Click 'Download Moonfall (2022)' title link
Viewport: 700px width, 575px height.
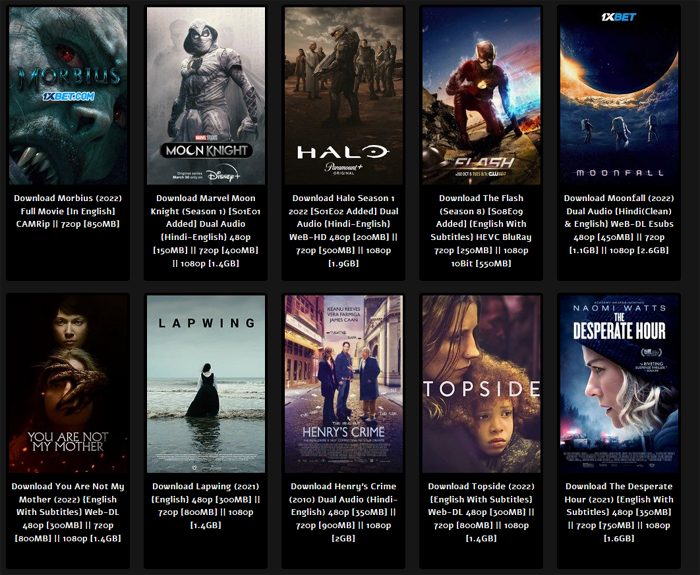pyautogui.click(x=619, y=224)
